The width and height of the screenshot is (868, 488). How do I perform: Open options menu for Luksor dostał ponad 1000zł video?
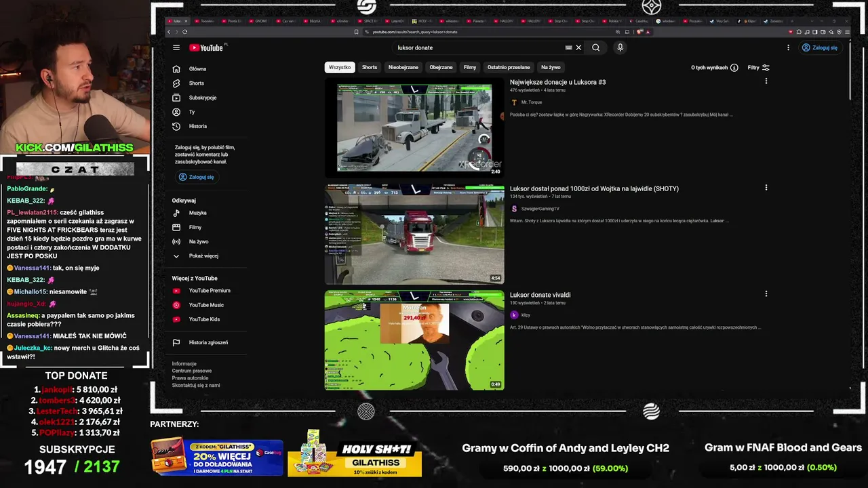[766, 188]
